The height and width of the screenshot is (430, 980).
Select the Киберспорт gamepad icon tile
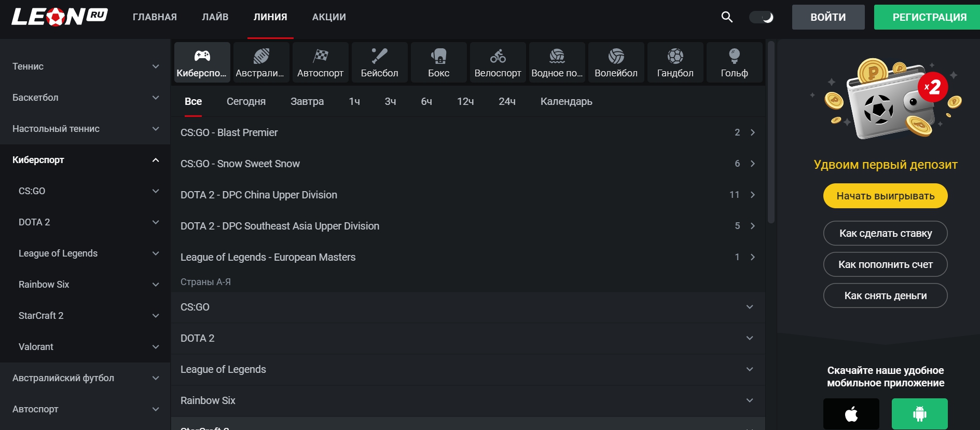[x=202, y=62]
